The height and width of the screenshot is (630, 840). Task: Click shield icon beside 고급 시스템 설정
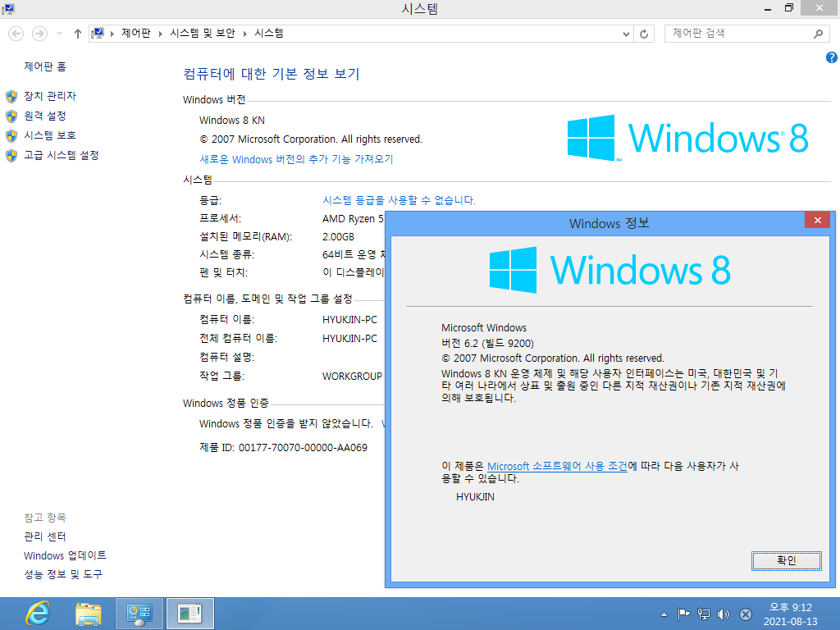(11, 155)
